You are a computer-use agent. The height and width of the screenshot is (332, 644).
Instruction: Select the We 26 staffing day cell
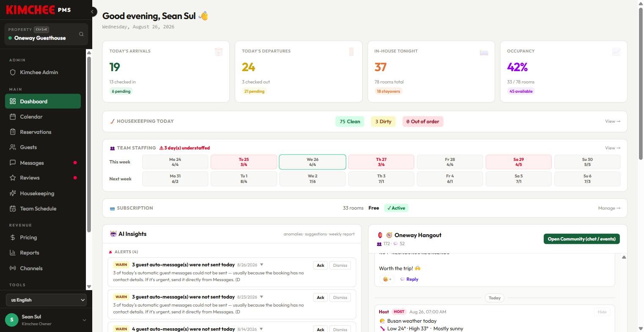pos(312,162)
